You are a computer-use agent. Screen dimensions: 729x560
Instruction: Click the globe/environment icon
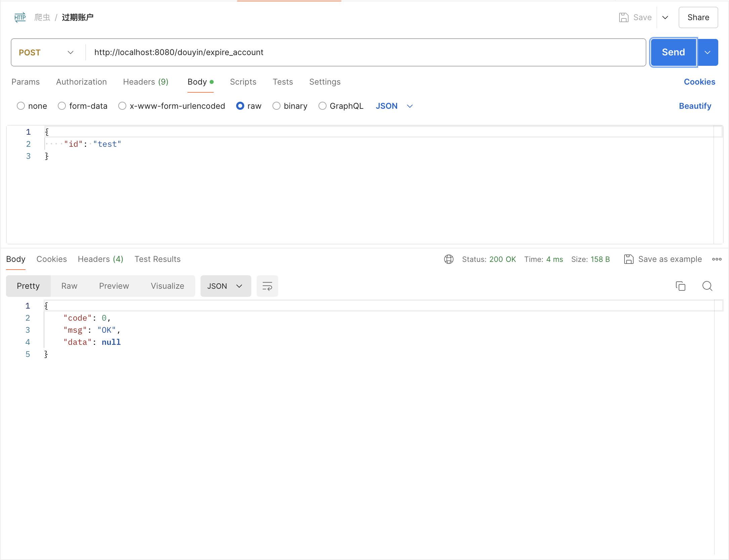coord(449,259)
